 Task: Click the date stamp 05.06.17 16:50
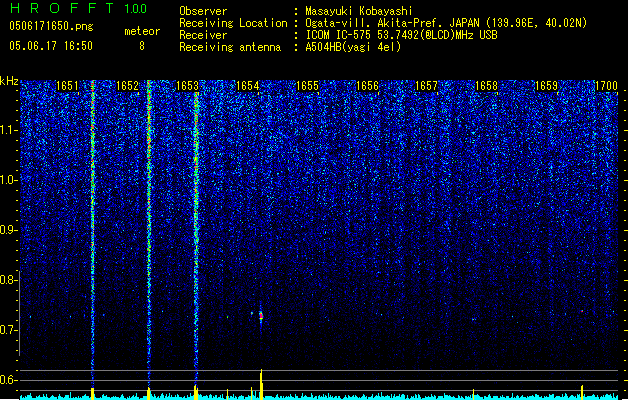tap(51, 46)
